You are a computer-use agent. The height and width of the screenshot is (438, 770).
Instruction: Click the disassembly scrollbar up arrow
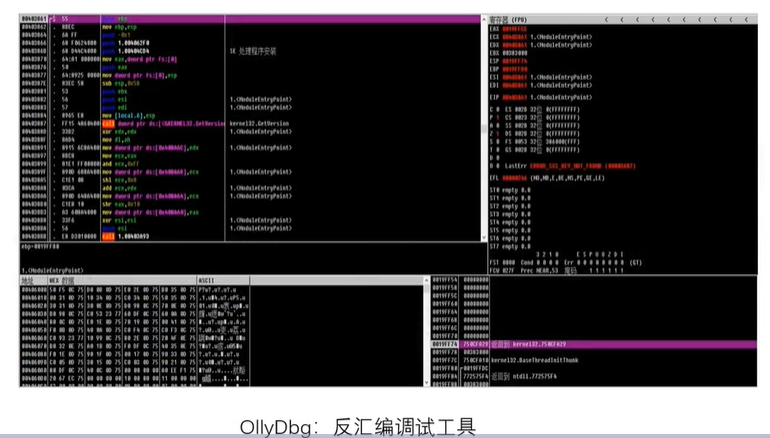(x=484, y=20)
